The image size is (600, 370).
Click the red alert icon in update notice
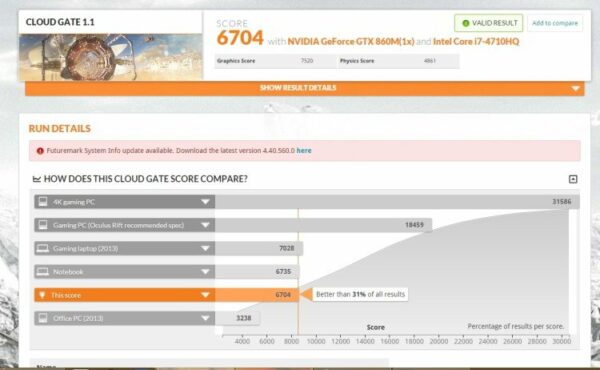[40, 151]
